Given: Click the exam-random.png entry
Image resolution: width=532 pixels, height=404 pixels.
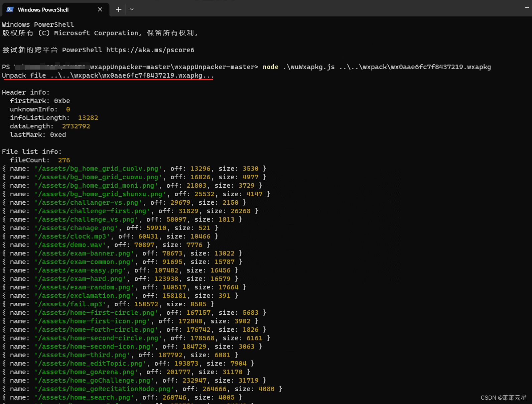Looking at the screenshot, I should [x=124, y=287].
